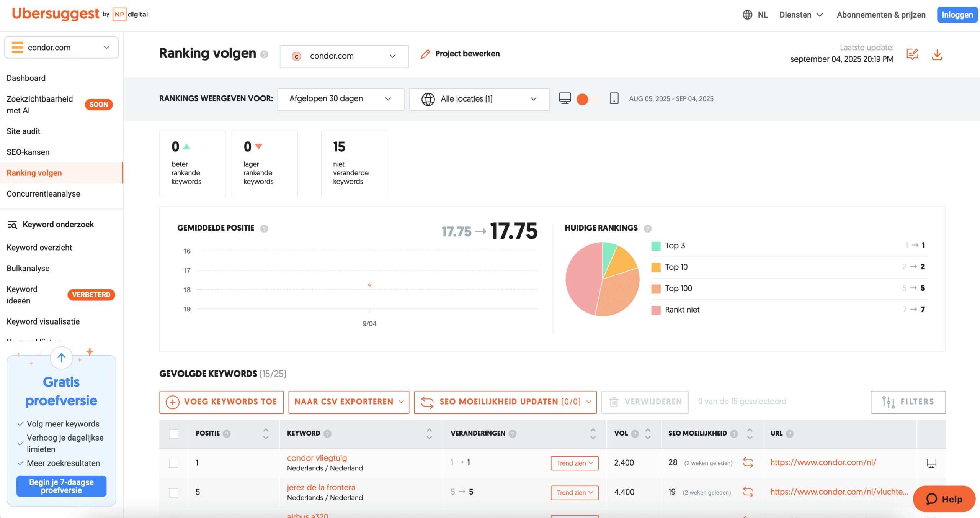Open the Filters button
Viewport: 980px width, 518px height.
(908, 402)
